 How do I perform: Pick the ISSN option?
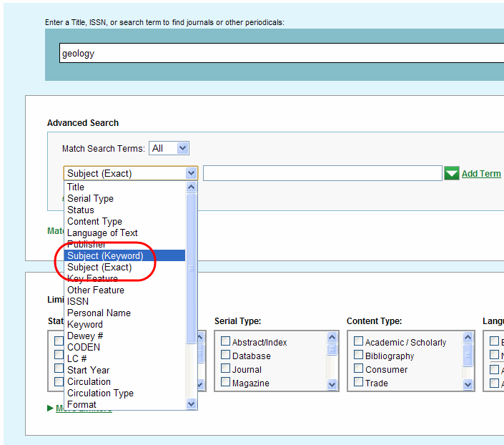[x=78, y=301]
